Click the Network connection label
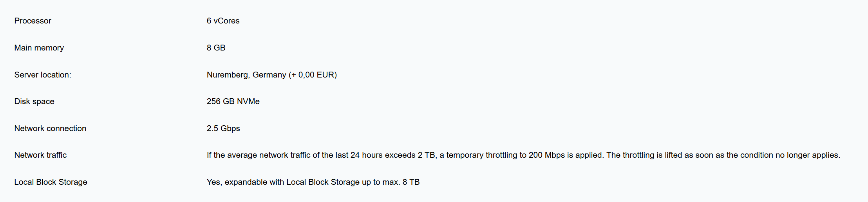Image resolution: width=868 pixels, height=202 pixels. point(50,128)
